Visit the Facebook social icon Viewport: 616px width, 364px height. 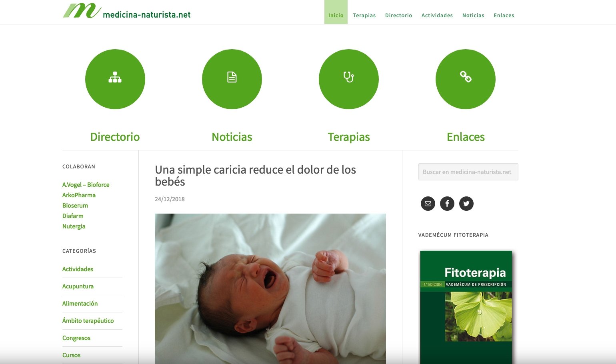coord(447,204)
